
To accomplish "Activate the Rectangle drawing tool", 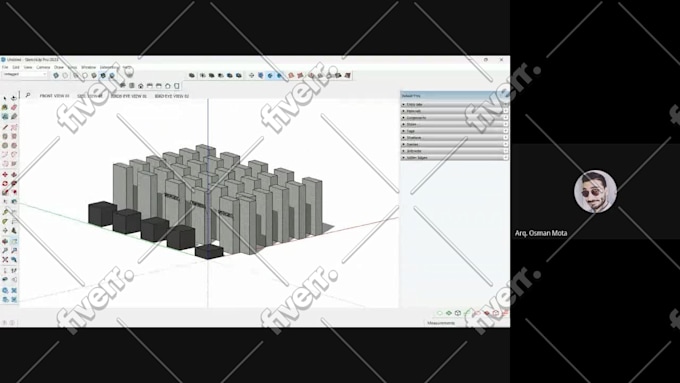I will [x=5, y=136].
